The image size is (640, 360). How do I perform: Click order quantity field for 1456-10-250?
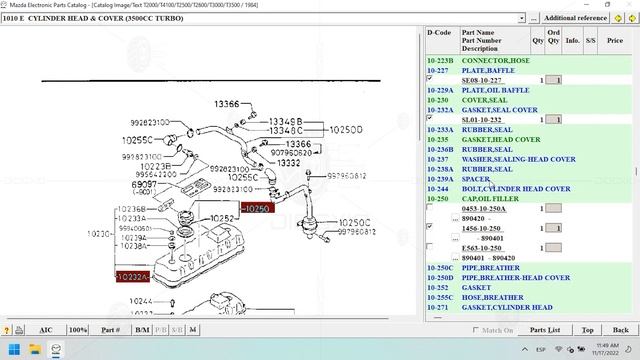tap(553, 228)
